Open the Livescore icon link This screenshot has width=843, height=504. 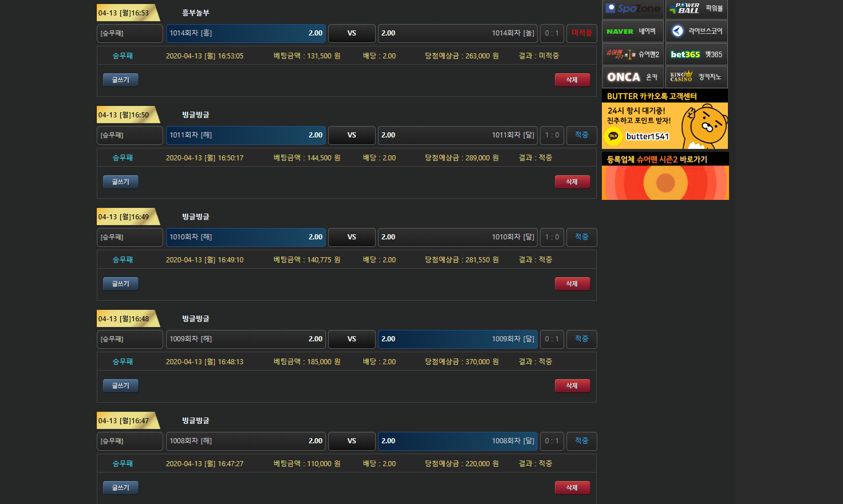[x=696, y=31]
